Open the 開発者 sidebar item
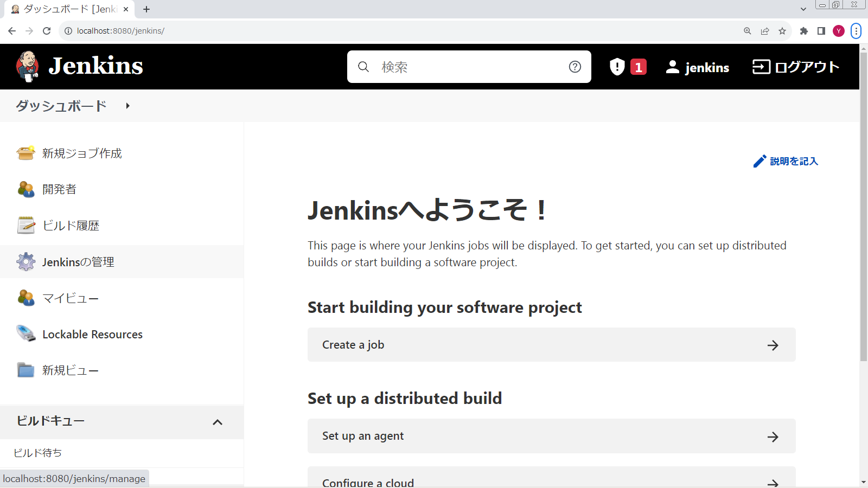Screen dimensions: 868x488 (x=59, y=189)
